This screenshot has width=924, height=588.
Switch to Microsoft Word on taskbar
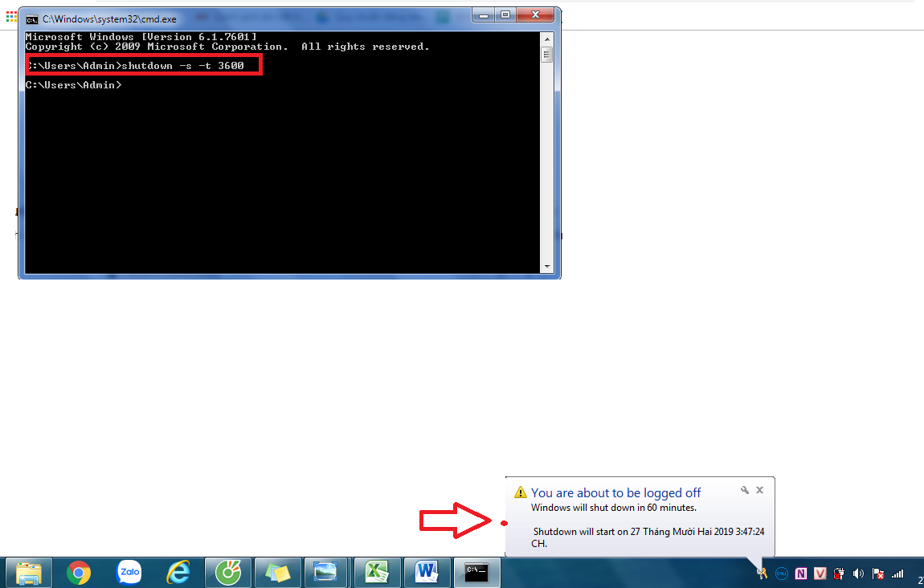point(427,573)
